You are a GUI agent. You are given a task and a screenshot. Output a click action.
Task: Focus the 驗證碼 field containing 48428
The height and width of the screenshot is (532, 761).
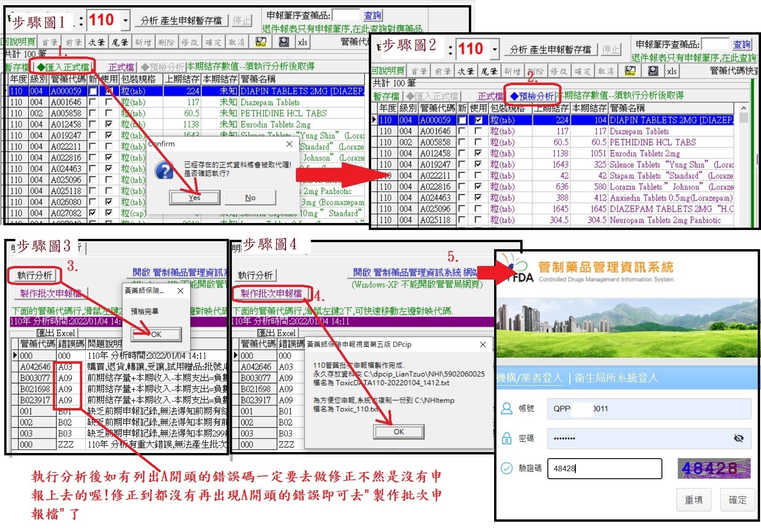[605, 468]
